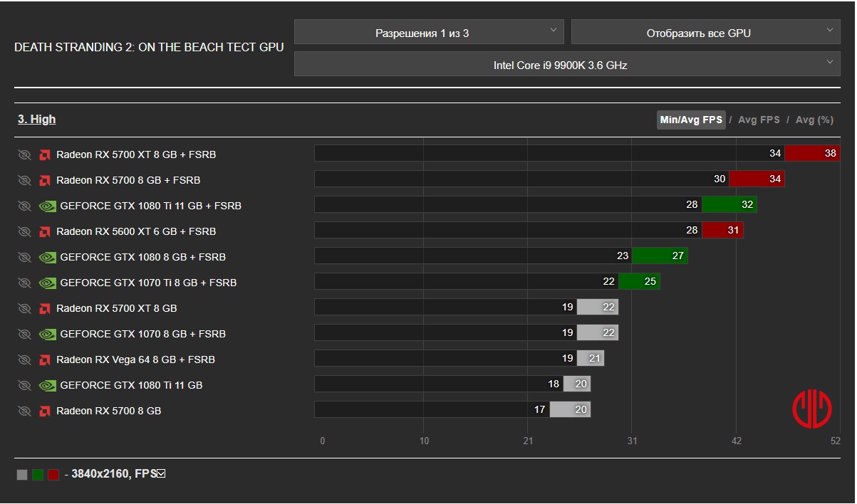Click the '- 3840x2160, FPS' legend label

pos(110,474)
